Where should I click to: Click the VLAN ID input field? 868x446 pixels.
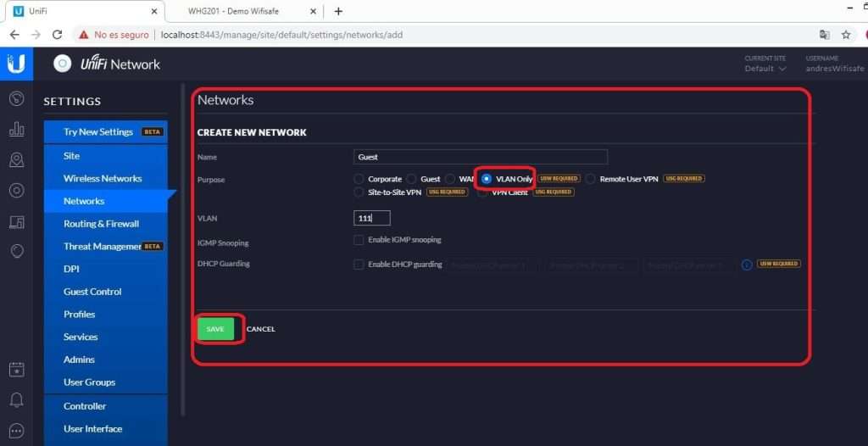371,219
